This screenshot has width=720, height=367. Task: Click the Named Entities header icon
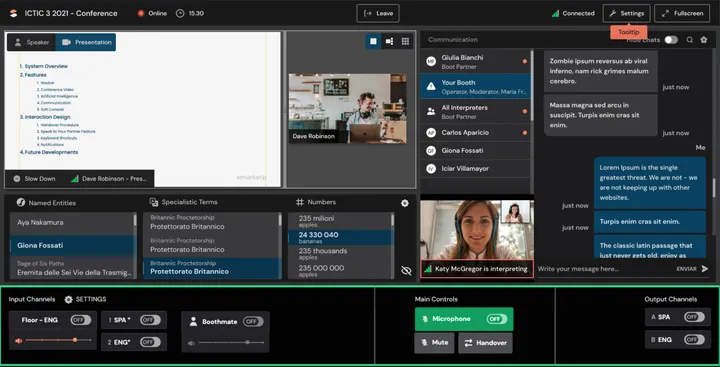21,203
